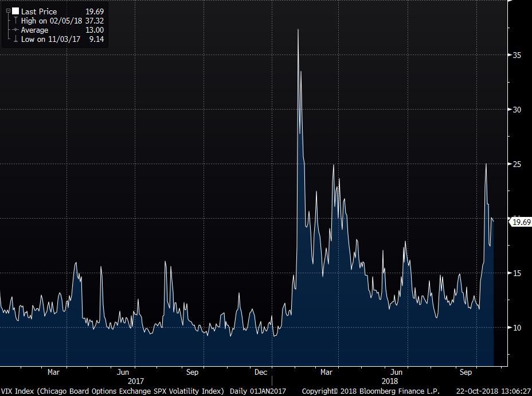Click the 19.69 last price tag on the right axis
This screenshot has height=396, width=532.
521,222
